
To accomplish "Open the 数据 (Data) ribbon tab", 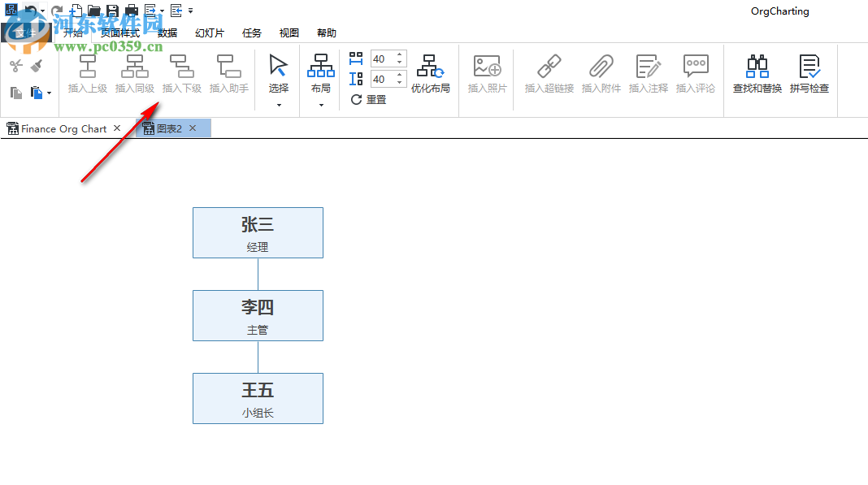I will click(167, 32).
